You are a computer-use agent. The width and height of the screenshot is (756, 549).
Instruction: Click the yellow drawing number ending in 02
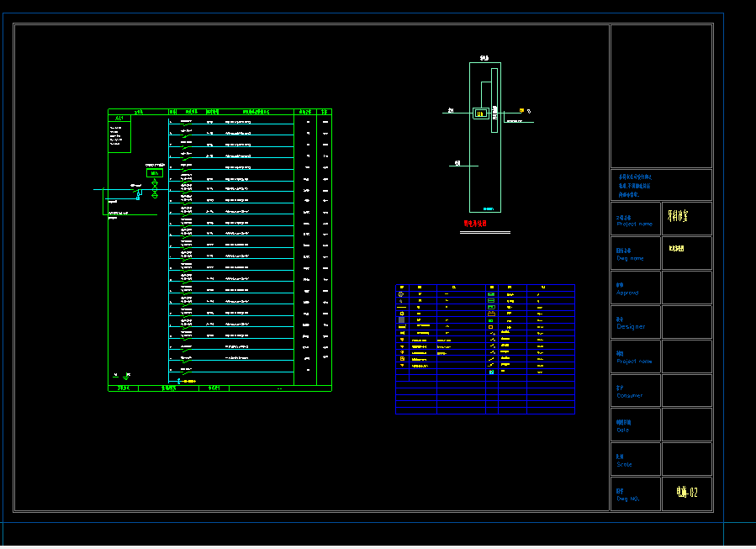pyautogui.click(x=685, y=494)
